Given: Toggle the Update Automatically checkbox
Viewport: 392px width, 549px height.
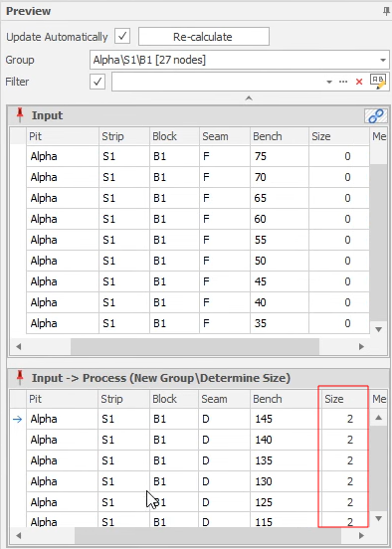Looking at the screenshot, I should click(x=122, y=37).
